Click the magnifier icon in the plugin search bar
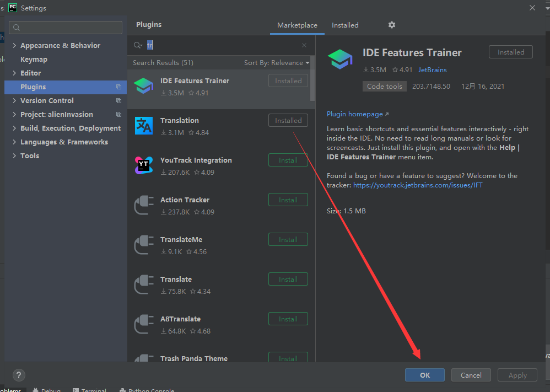The height and width of the screenshot is (392, 550). [138, 45]
